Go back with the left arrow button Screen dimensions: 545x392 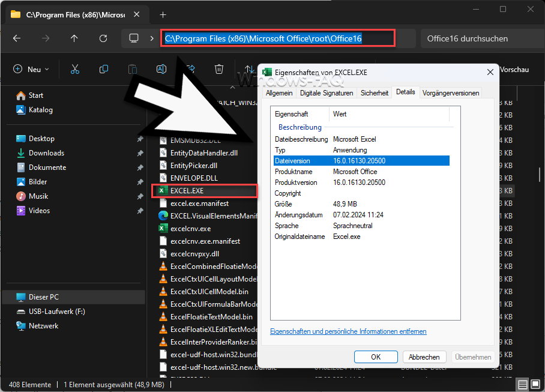pos(17,38)
